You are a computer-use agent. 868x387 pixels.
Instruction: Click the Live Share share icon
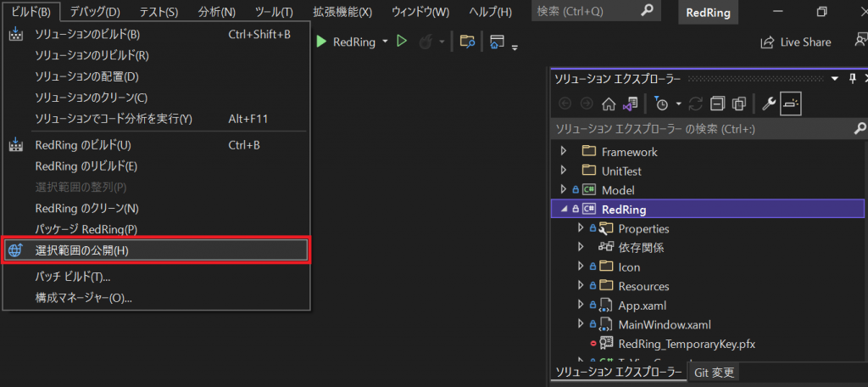pyautogui.click(x=767, y=42)
